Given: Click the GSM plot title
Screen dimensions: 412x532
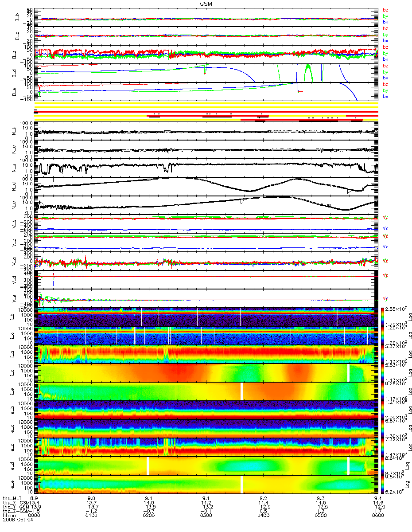Looking at the screenshot, I should (x=205, y=3).
